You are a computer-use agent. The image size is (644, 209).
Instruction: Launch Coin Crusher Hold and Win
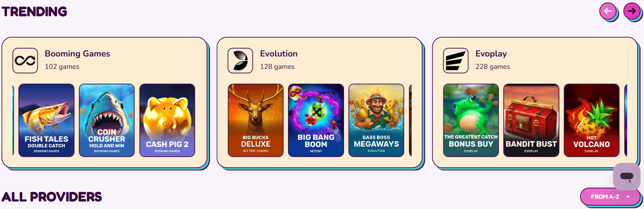pos(107,120)
